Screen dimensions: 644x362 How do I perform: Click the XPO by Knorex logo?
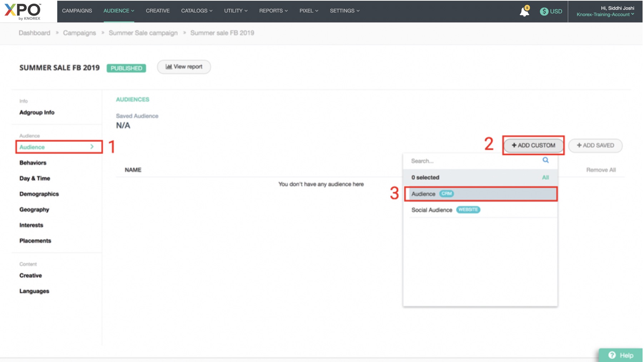coord(23,11)
